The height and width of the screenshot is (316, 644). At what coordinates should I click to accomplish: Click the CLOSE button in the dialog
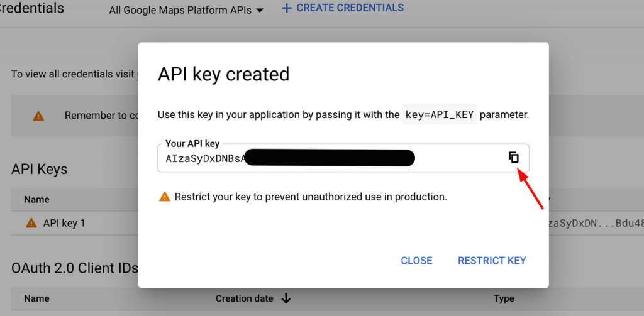(416, 261)
